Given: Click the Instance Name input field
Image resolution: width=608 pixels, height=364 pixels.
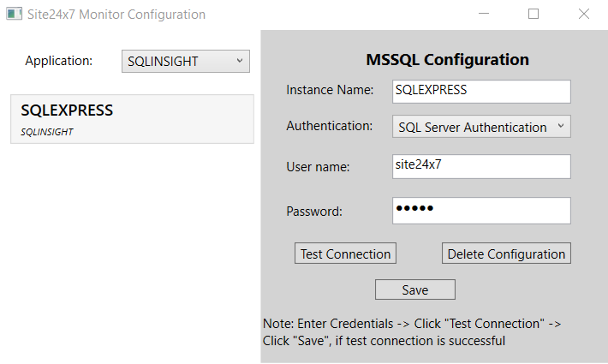Looking at the screenshot, I should tap(481, 92).
